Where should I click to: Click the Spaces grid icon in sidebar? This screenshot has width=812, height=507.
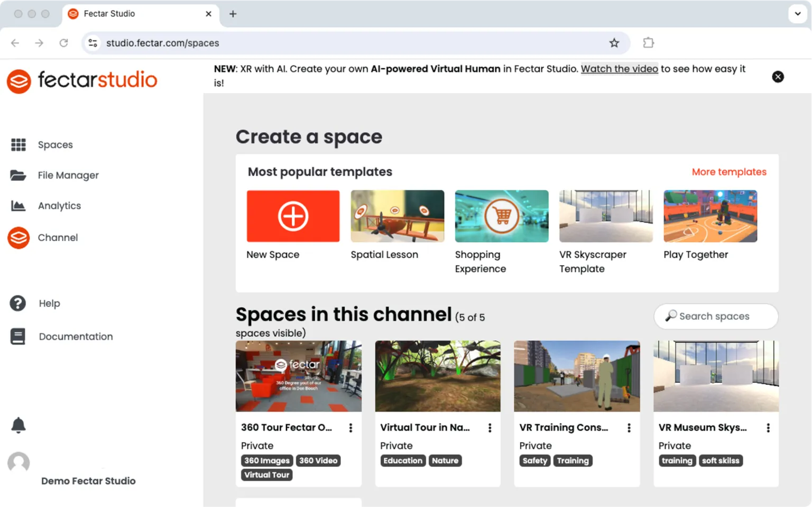coord(19,145)
